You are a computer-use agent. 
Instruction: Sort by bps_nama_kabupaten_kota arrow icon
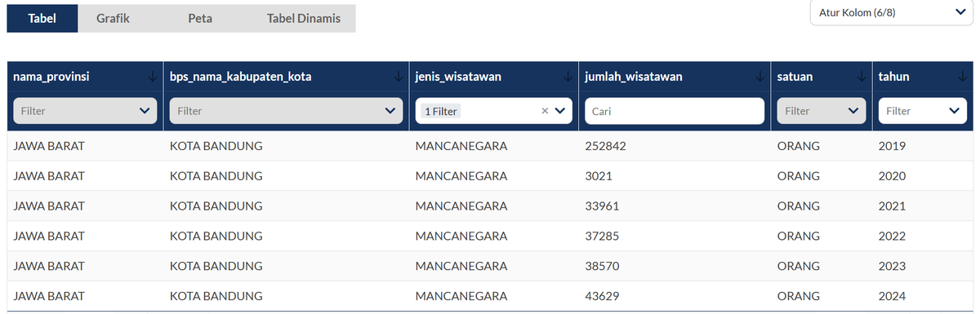(x=399, y=77)
